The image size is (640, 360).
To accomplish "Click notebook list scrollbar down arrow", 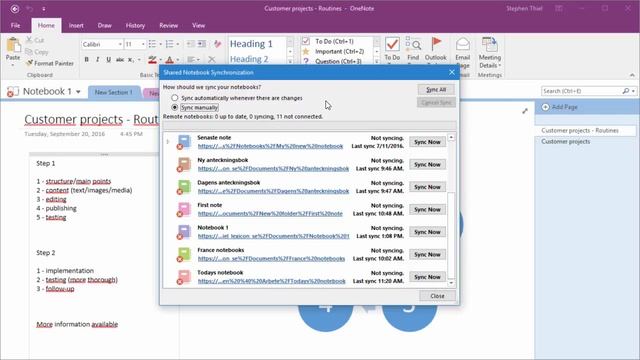I will (x=451, y=283).
